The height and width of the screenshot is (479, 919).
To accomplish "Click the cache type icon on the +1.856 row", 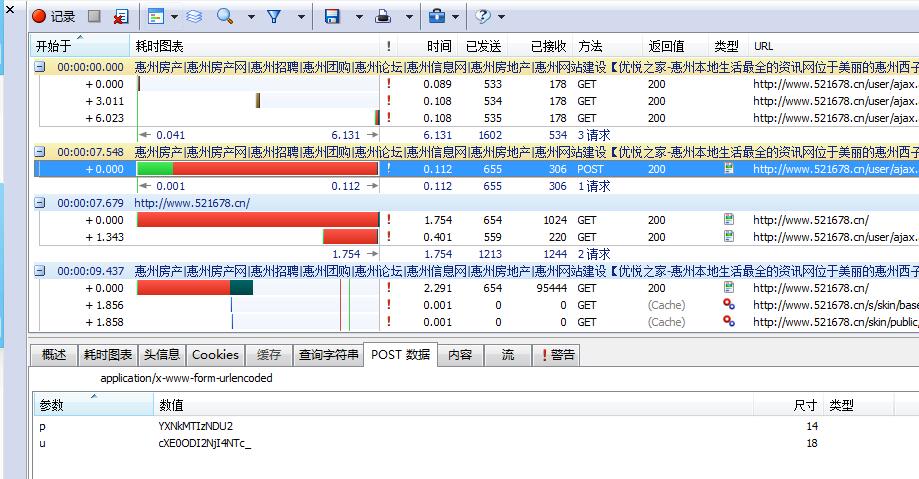I will 729,305.
